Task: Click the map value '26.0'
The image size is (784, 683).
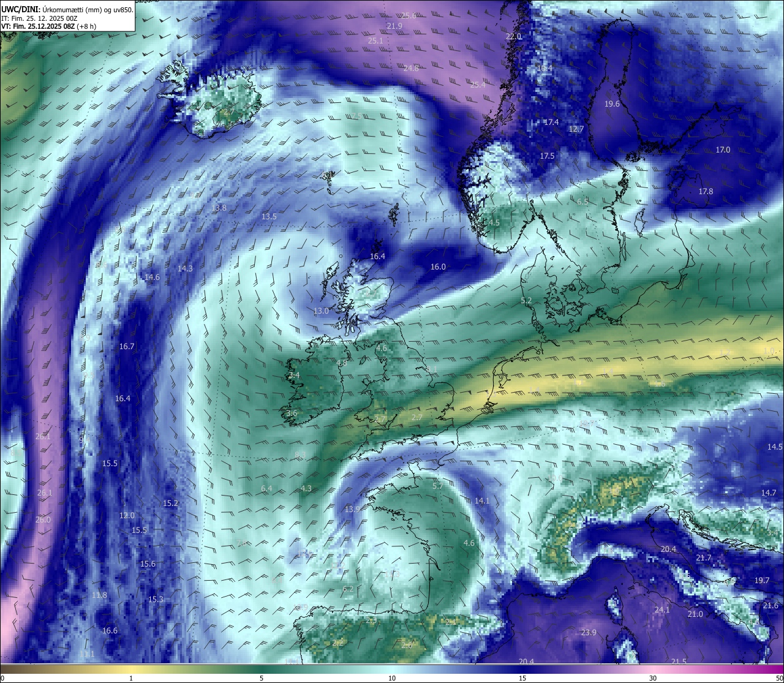Action: click(43, 519)
